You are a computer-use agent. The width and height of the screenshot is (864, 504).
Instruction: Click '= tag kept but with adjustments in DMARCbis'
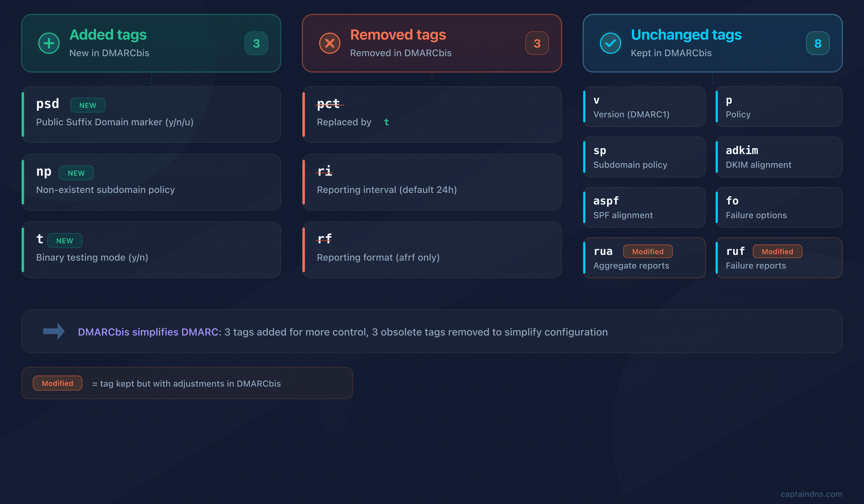[x=186, y=383]
